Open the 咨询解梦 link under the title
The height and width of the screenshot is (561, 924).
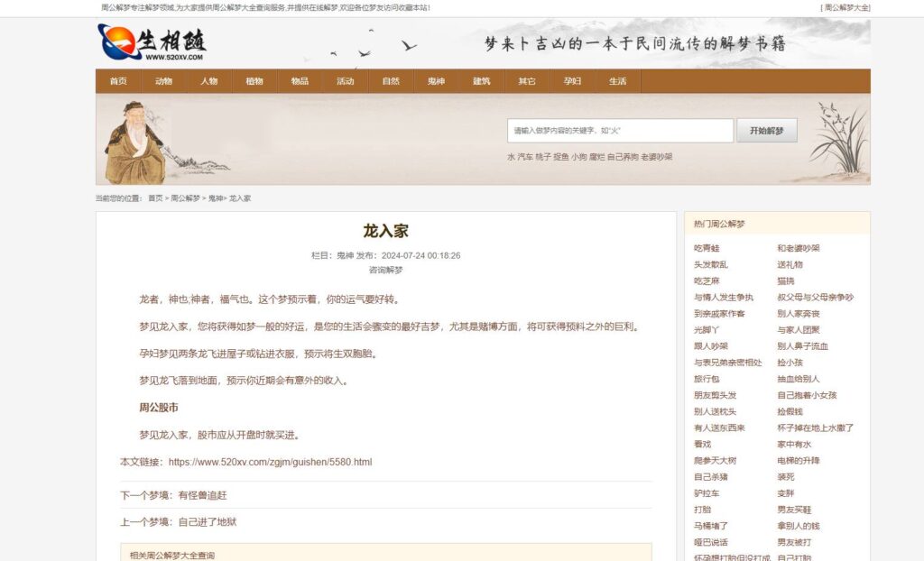tap(386, 269)
